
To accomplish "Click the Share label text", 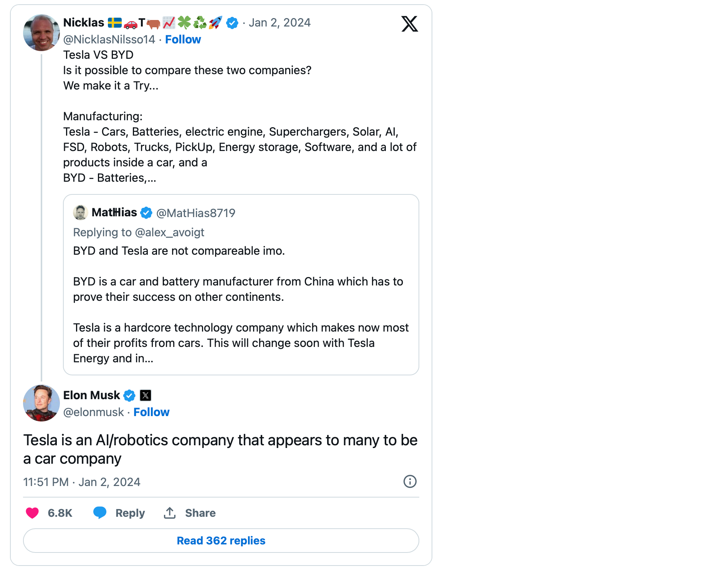I will pyautogui.click(x=200, y=513).
